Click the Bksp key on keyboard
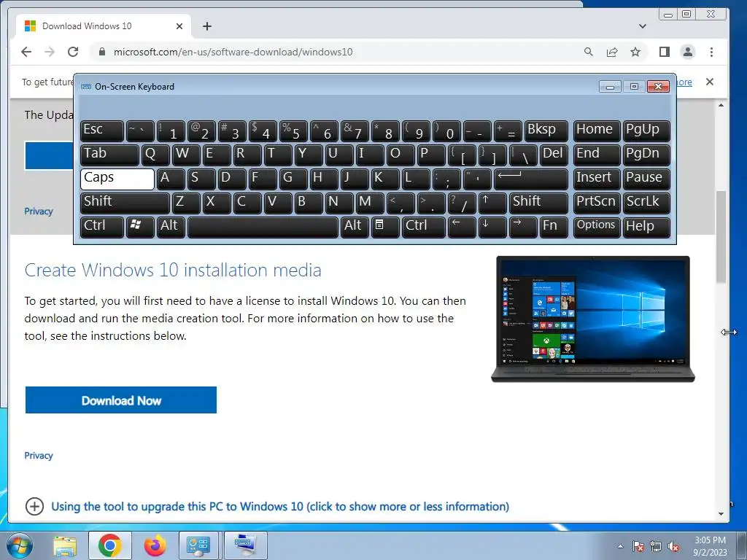 pos(546,131)
